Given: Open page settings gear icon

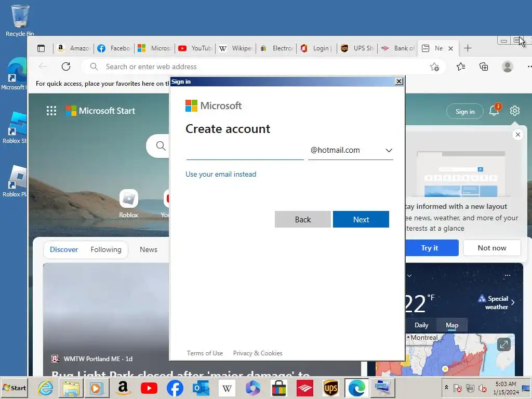Looking at the screenshot, I should pyautogui.click(x=515, y=111).
